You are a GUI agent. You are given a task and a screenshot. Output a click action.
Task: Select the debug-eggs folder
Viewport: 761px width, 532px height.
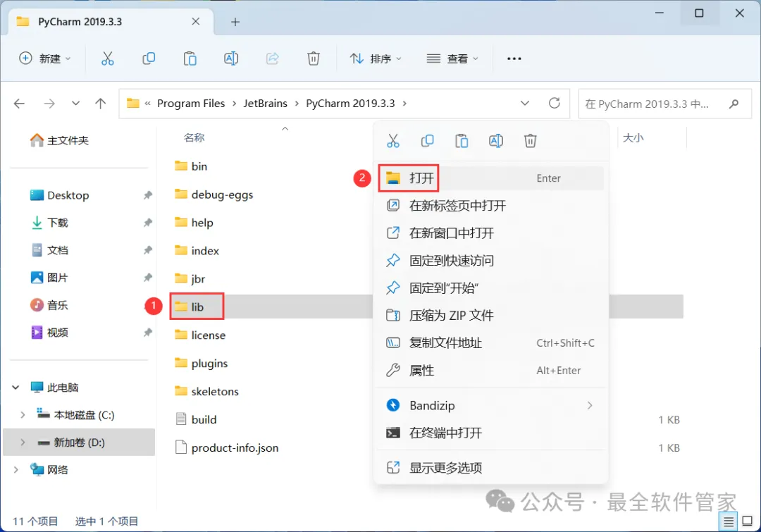(x=214, y=194)
